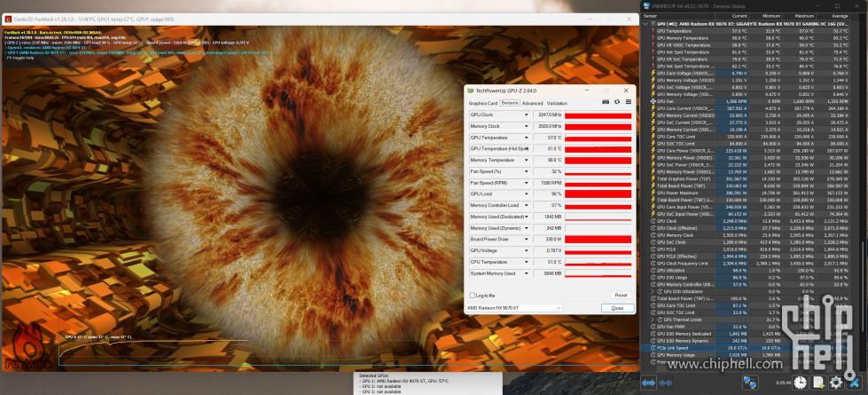Click HWiNFO clock reset timer icon
Viewport: 868px width, 395px height.
coord(800,383)
